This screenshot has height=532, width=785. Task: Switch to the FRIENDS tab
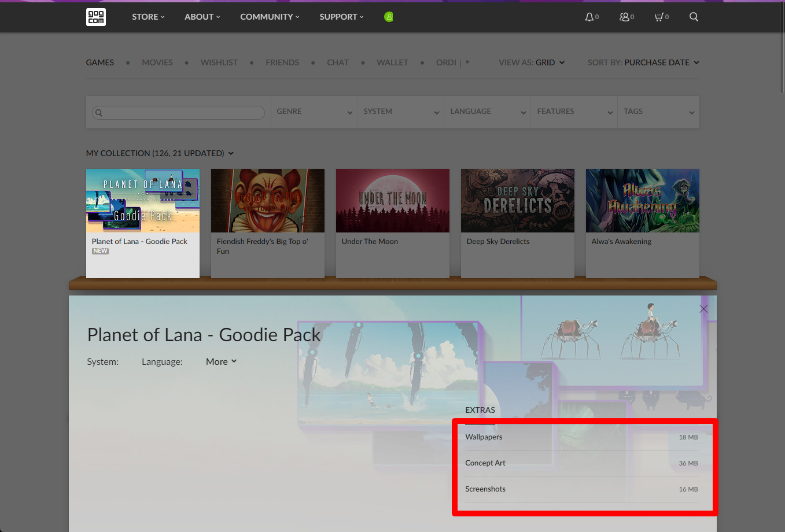[x=282, y=62]
